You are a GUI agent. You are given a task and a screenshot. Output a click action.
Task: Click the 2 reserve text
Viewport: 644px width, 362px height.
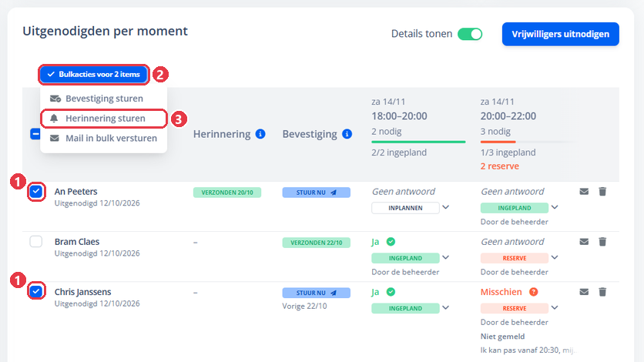pyautogui.click(x=499, y=166)
